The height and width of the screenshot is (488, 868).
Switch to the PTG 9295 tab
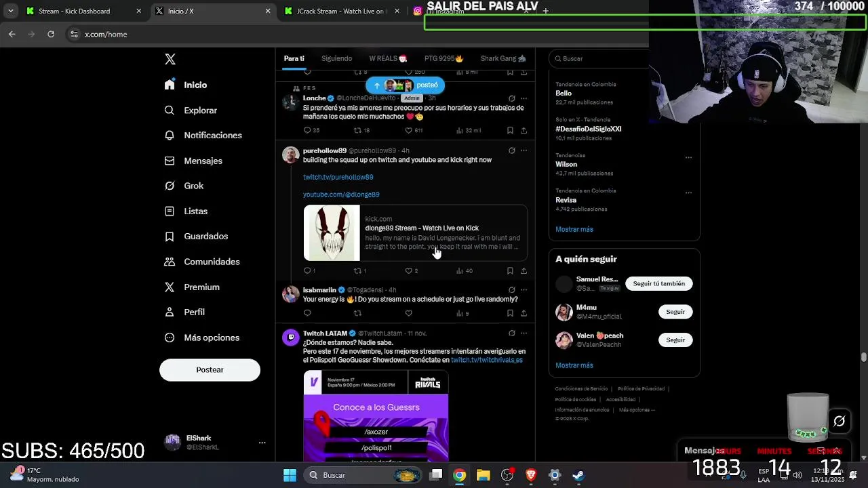point(443,58)
